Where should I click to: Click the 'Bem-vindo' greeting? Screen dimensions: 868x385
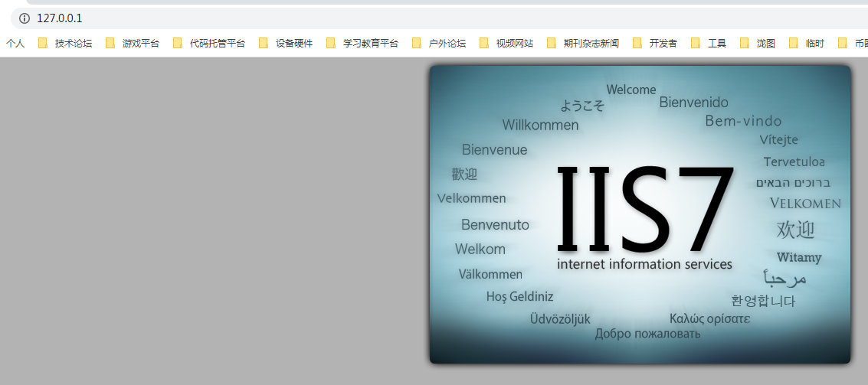(x=743, y=121)
